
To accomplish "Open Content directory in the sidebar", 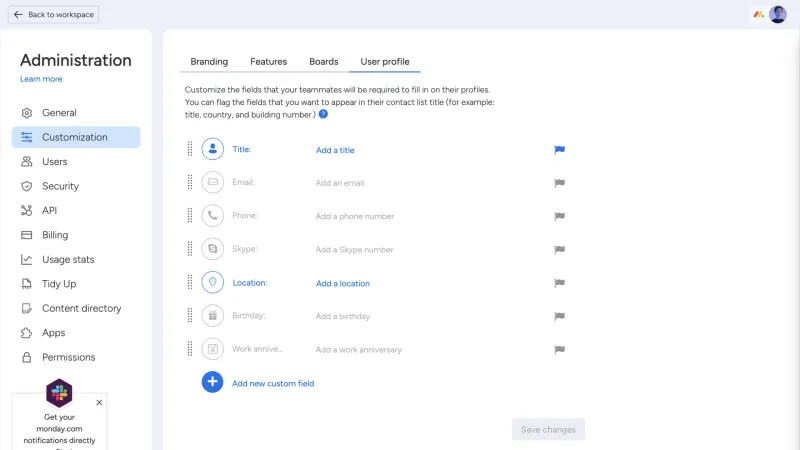I will (x=76, y=309).
